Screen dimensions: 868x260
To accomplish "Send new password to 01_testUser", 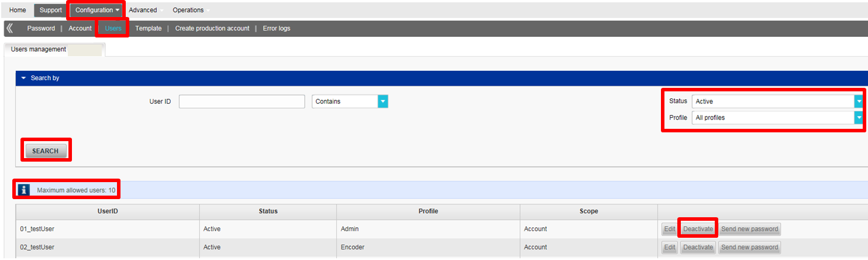I will (750, 229).
